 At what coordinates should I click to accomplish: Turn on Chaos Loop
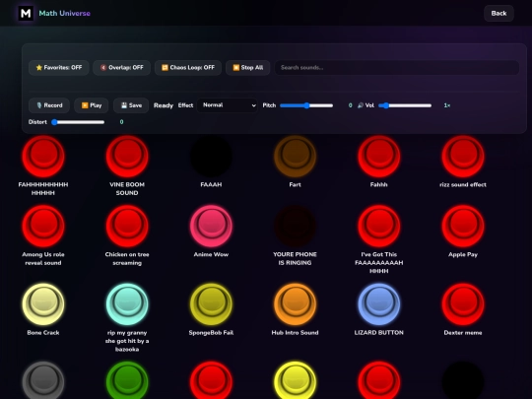(x=188, y=68)
